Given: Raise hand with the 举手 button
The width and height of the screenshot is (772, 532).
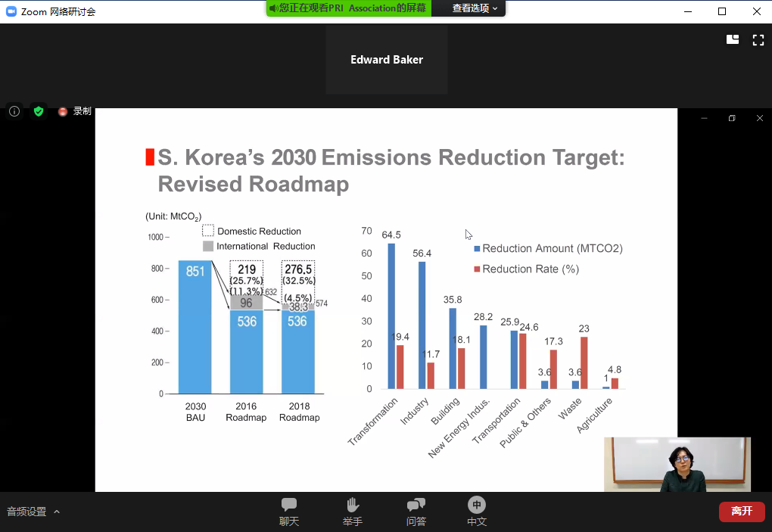Looking at the screenshot, I should 352,512.
